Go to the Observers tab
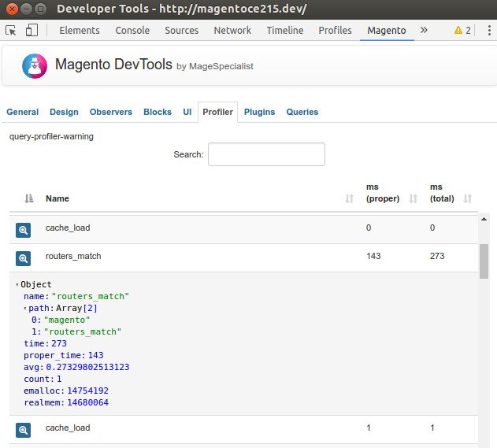Screen dimensions: 497x448 click(x=110, y=112)
